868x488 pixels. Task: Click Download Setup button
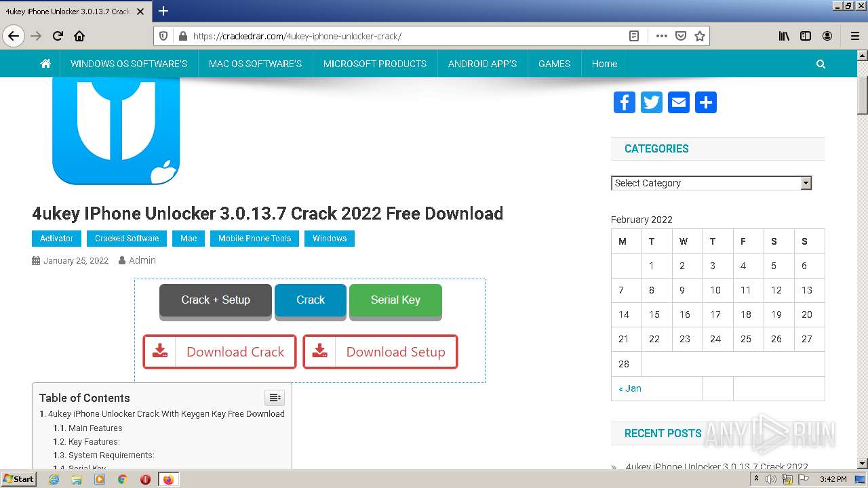[x=380, y=352]
